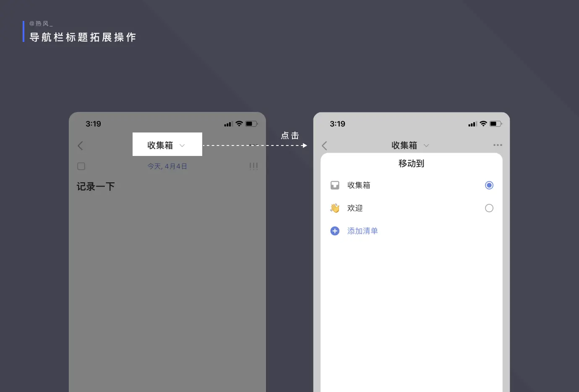Screen dimensions: 579x392
Task: Click the 移动到 sheet heading
Action: coord(411,164)
